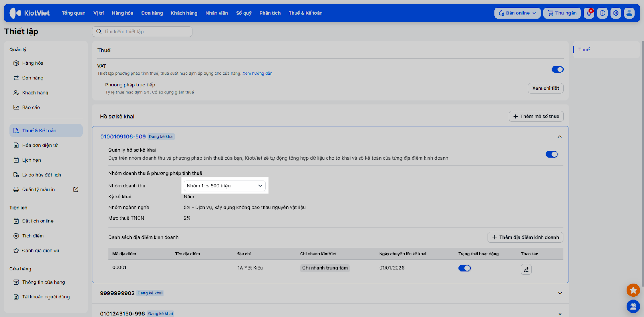644x317 pixels.
Task: Jump to Thuế anchor in right panel
Action: tap(584, 50)
